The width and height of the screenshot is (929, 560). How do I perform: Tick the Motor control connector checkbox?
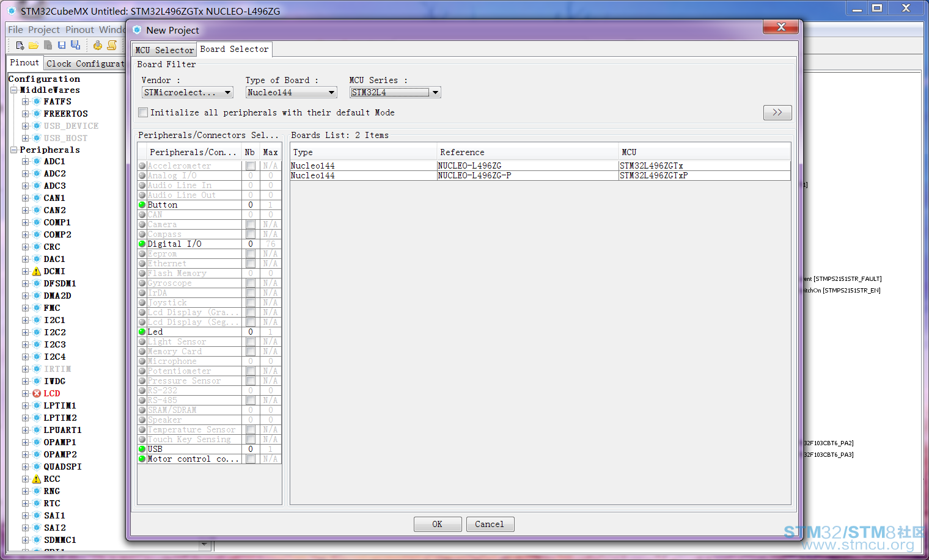coord(251,459)
